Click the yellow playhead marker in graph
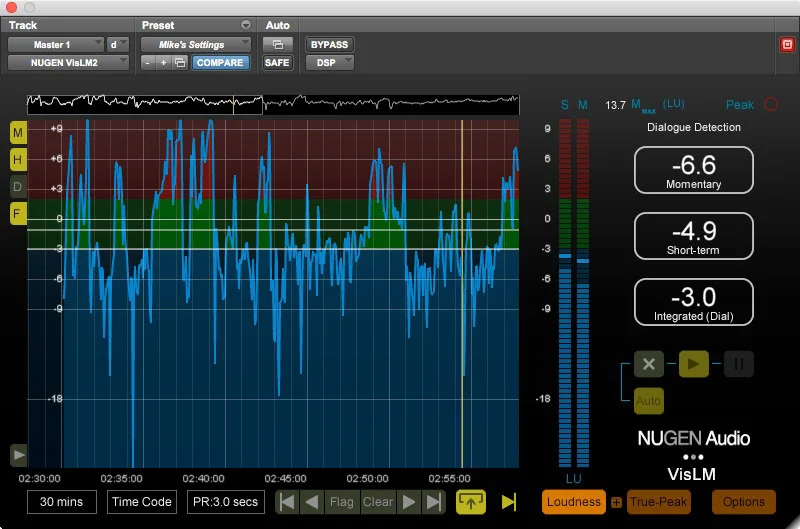 point(462,293)
